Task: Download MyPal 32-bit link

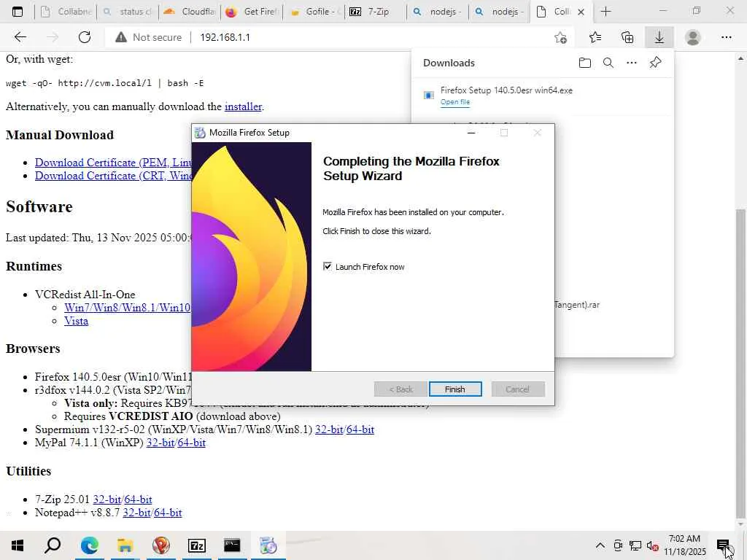Action: tap(160, 443)
